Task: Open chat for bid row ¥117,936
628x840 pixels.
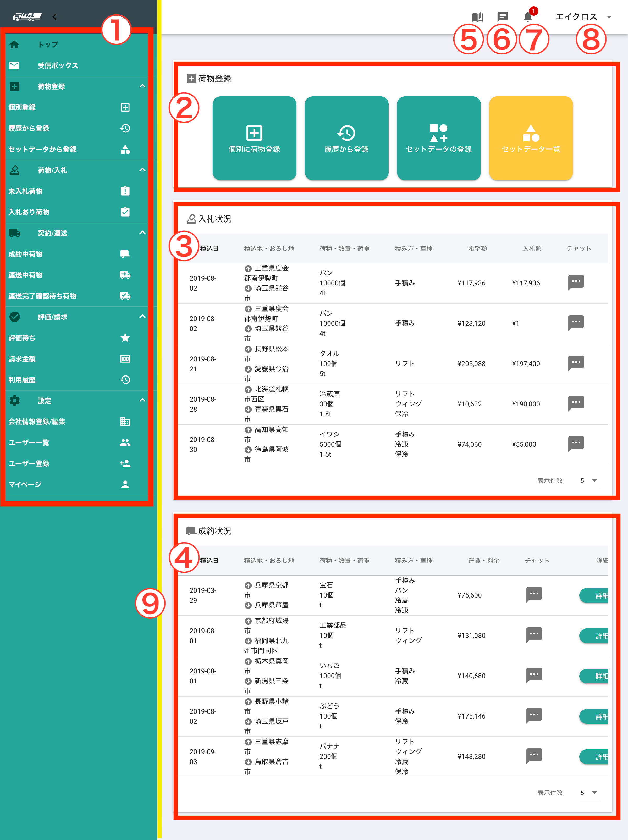Action: click(x=576, y=282)
